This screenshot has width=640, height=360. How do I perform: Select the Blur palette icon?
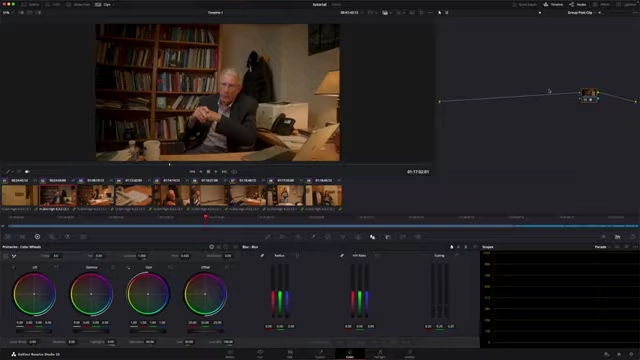pyautogui.click(x=373, y=237)
